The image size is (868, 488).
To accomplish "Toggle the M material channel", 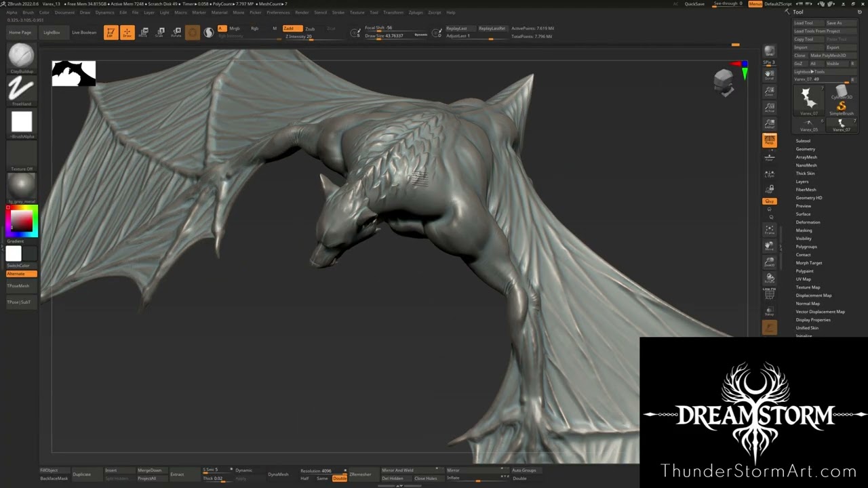I will [275, 28].
